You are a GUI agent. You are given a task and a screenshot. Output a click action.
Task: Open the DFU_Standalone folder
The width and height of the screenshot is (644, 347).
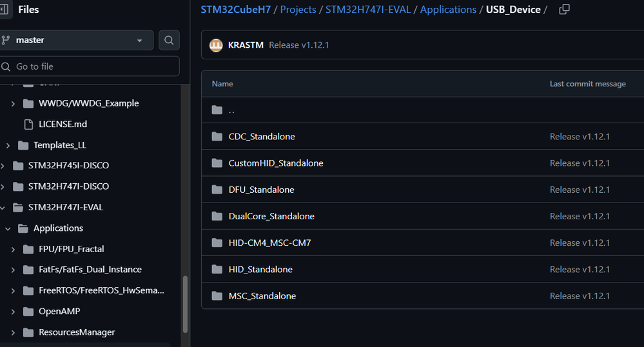[x=261, y=190]
